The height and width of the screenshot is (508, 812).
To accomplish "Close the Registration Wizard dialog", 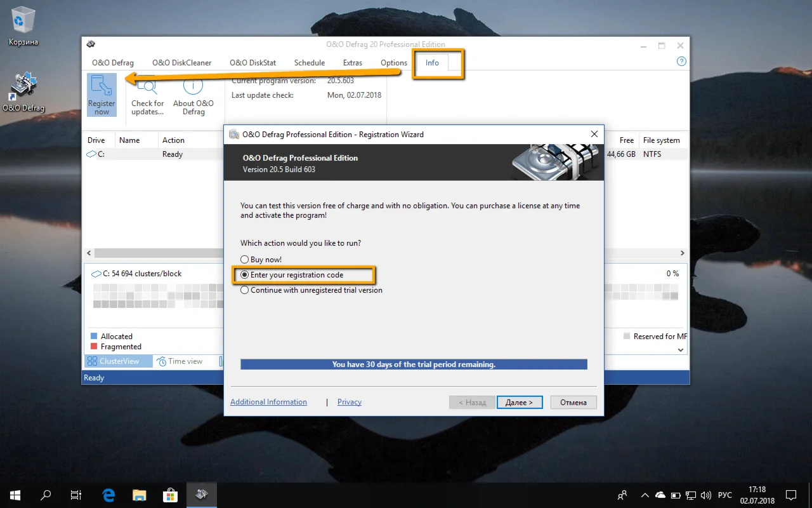I will pyautogui.click(x=594, y=134).
